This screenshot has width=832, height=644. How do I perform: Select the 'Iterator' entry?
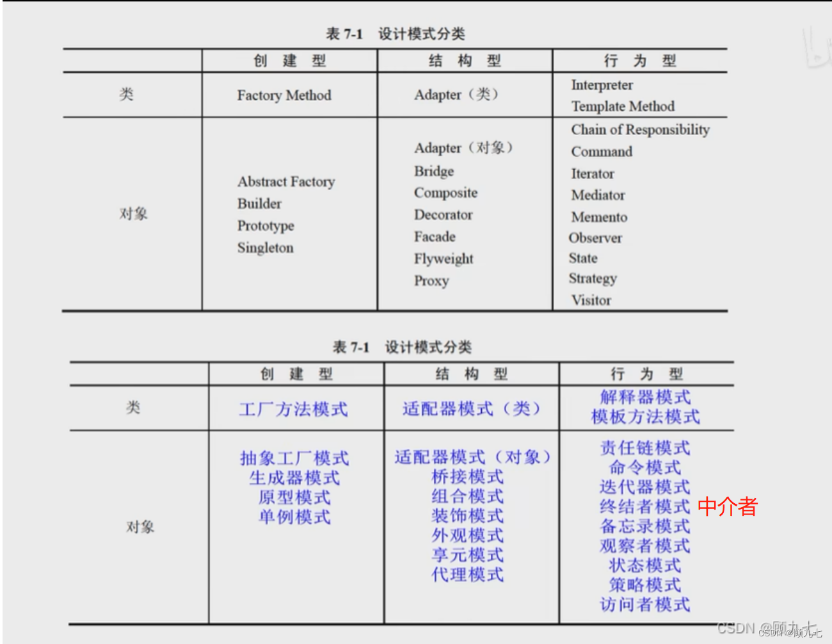tap(593, 173)
